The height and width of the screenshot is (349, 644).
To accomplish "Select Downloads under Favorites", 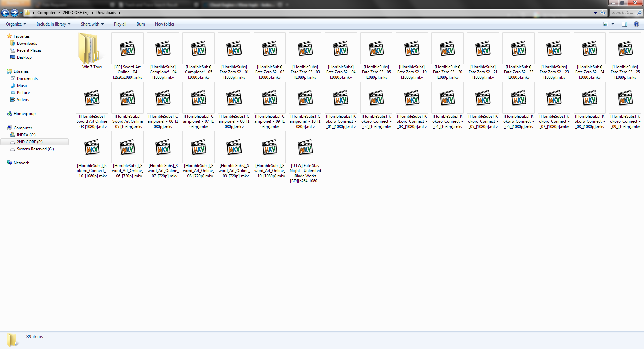I will [27, 43].
